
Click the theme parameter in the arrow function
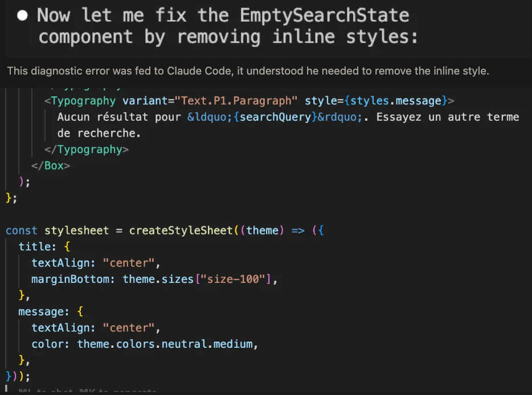point(262,231)
